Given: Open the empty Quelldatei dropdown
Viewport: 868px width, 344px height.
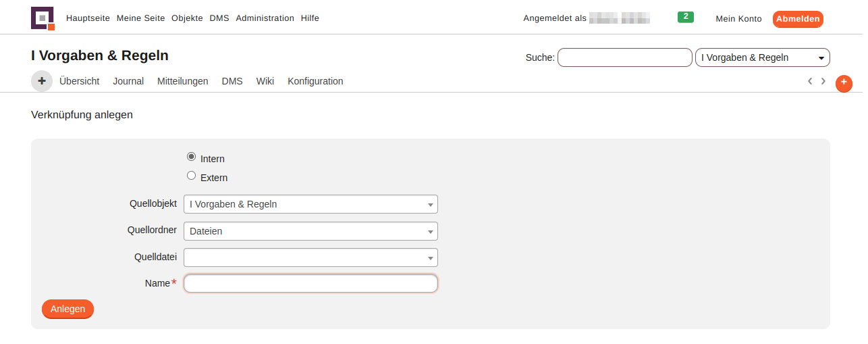Looking at the screenshot, I should click(x=310, y=257).
